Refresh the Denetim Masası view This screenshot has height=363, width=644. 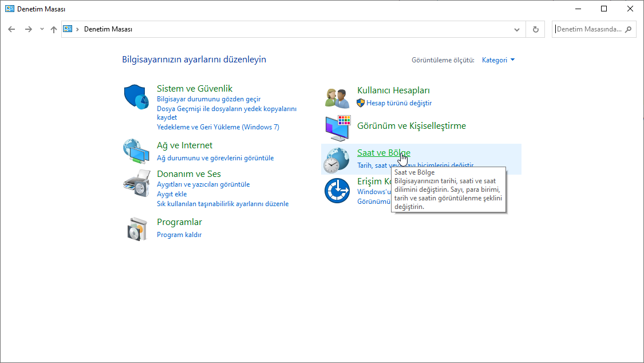point(536,29)
